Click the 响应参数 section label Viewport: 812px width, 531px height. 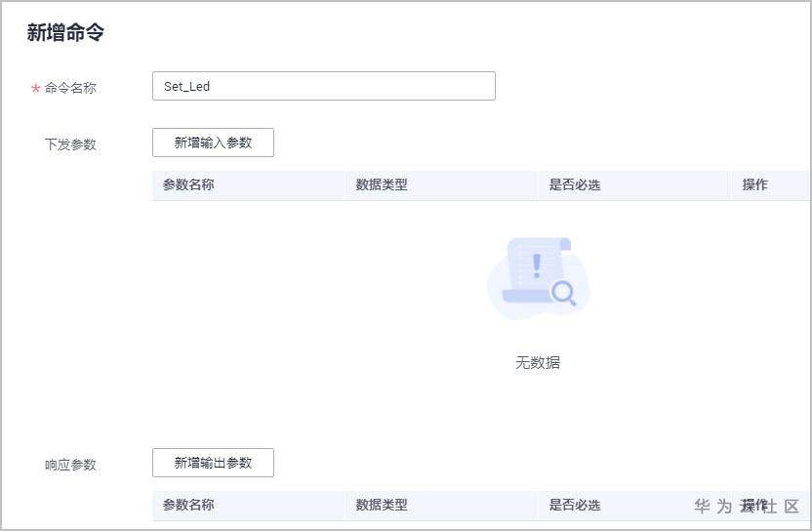[x=70, y=465]
